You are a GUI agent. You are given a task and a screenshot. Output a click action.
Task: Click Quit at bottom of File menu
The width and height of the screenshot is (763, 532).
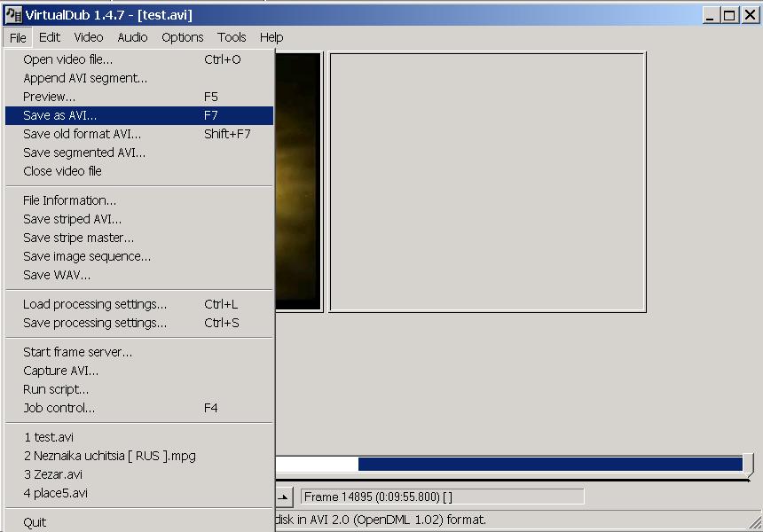[x=35, y=522]
